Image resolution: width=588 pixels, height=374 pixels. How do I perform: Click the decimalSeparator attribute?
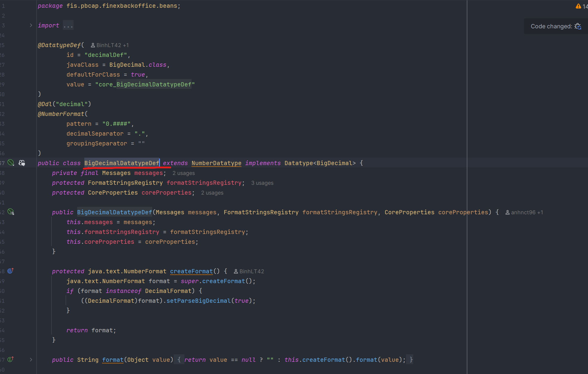click(x=95, y=134)
